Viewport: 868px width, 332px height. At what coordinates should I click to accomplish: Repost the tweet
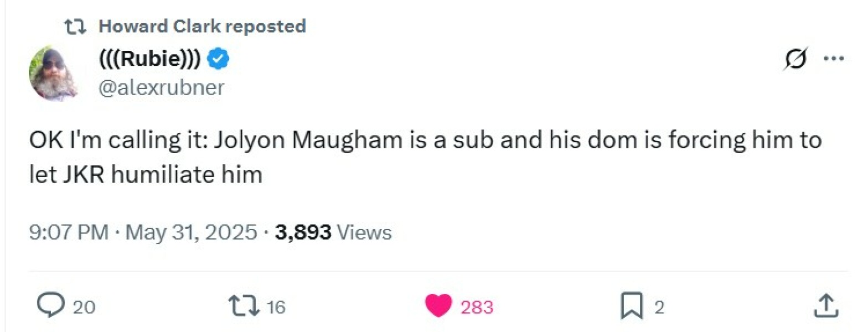pyautogui.click(x=247, y=305)
